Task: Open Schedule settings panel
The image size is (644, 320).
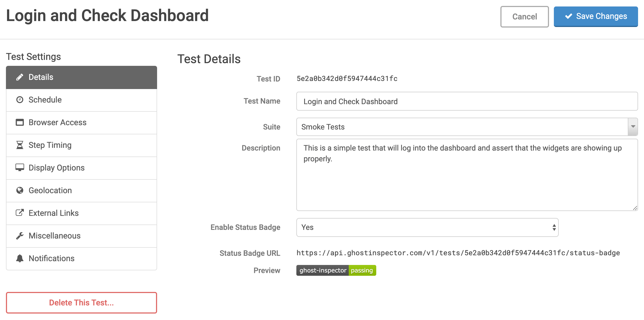Action: [81, 99]
